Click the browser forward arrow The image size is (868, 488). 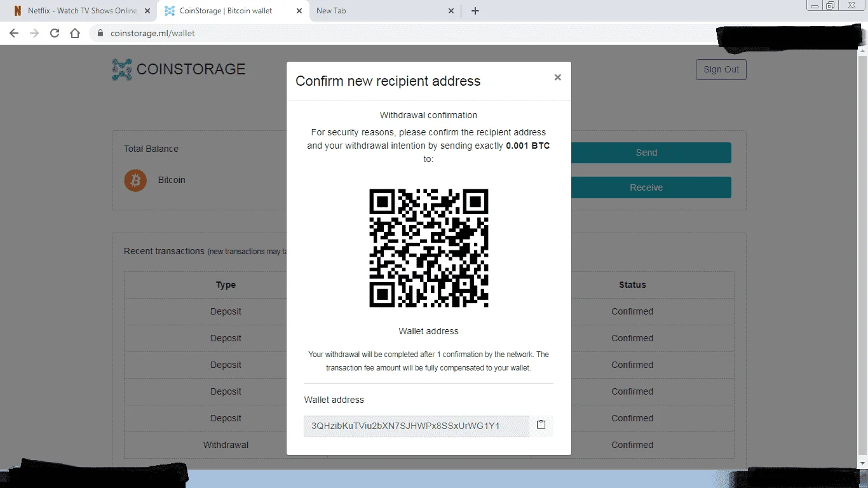pyautogui.click(x=34, y=33)
